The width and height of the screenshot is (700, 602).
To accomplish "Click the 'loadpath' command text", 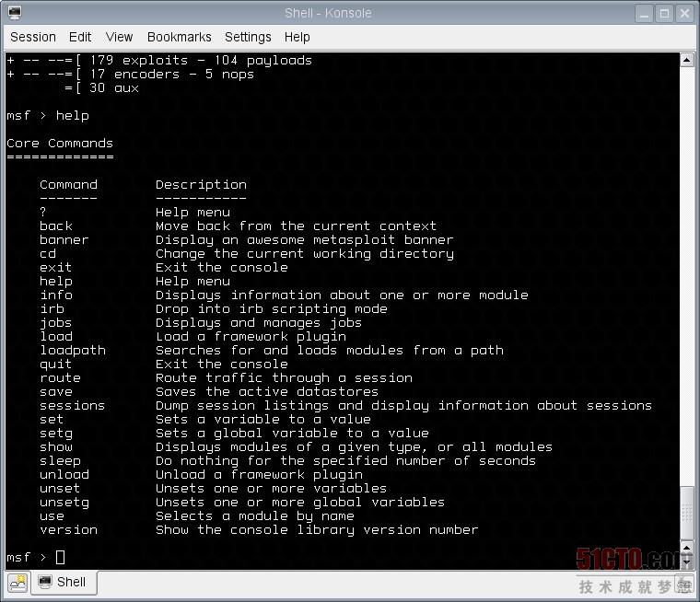I will pyautogui.click(x=73, y=351).
